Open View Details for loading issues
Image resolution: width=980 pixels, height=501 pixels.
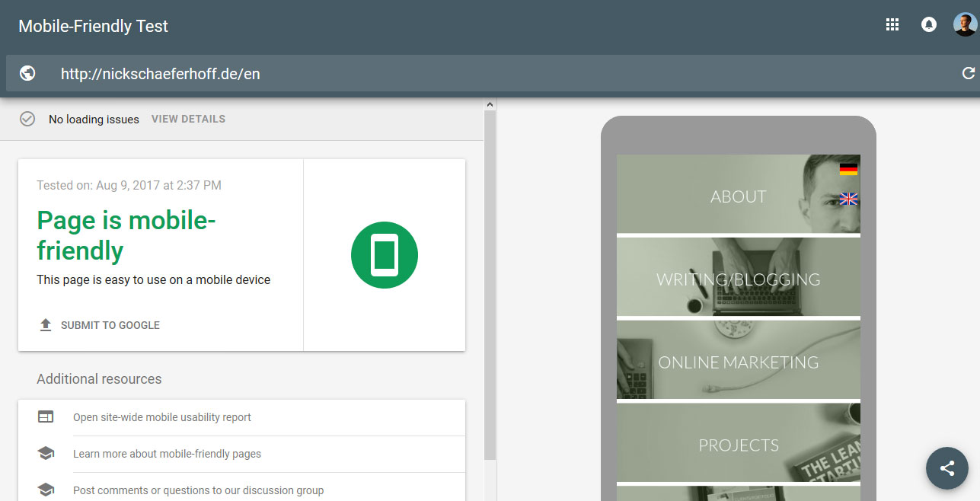point(188,119)
